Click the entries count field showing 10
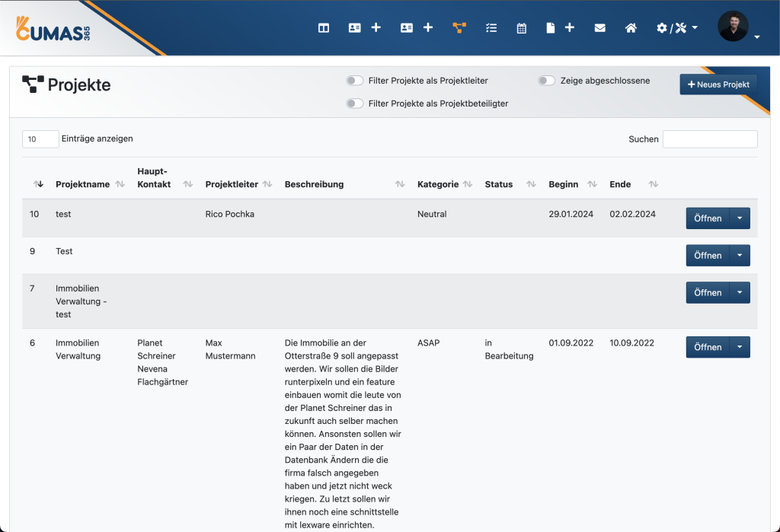Screen dimensions: 780x532 tap(40, 139)
